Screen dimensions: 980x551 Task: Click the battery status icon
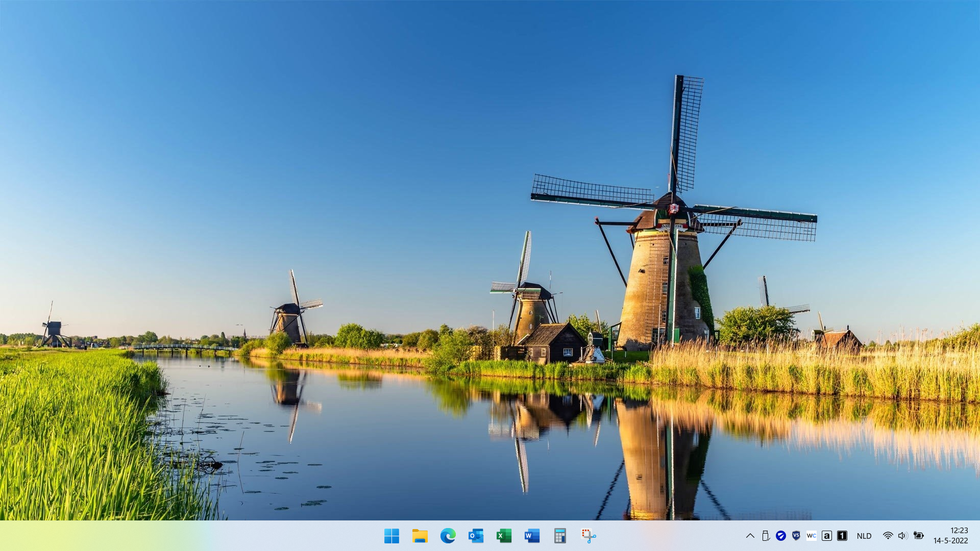[x=918, y=536]
